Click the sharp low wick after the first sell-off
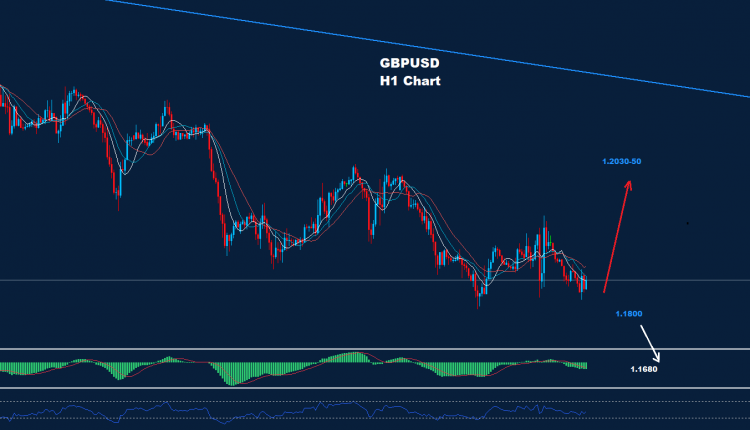 [119, 203]
